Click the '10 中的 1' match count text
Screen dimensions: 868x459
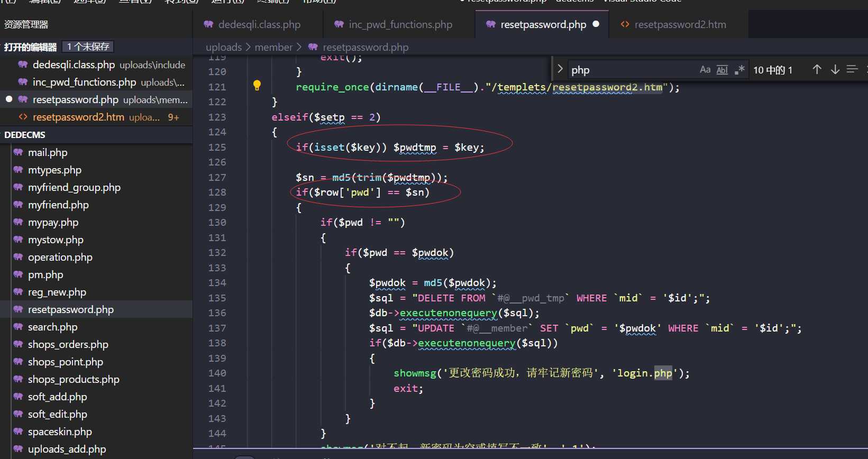(x=773, y=70)
